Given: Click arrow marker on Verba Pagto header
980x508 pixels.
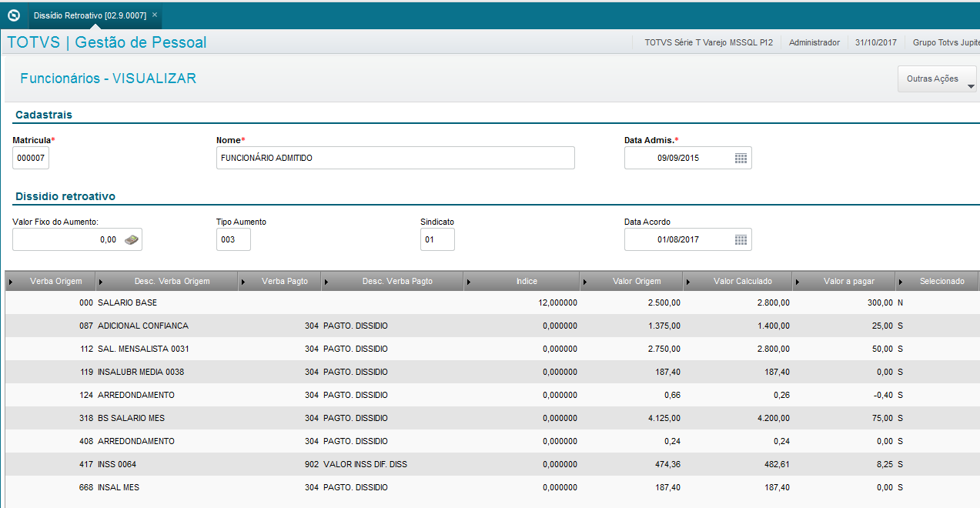Looking at the screenshot, I should [x=244, y=282].
